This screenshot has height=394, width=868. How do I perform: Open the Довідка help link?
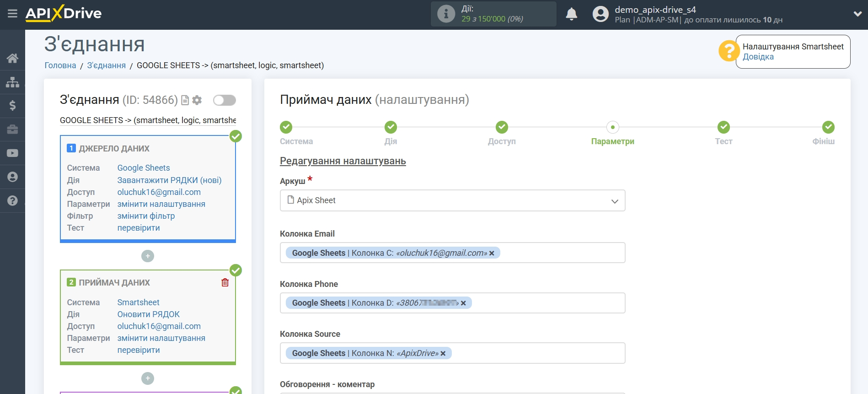[x=758, y=57]
